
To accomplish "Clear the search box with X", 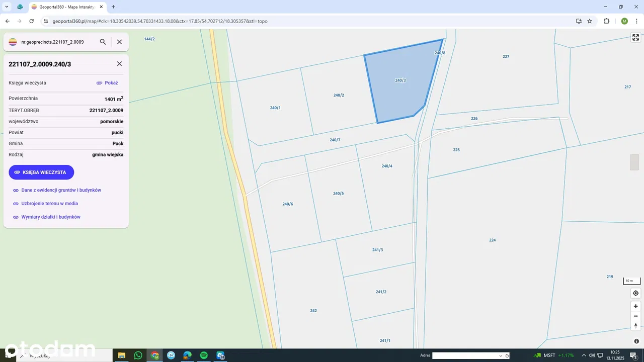I will [119, 42].
